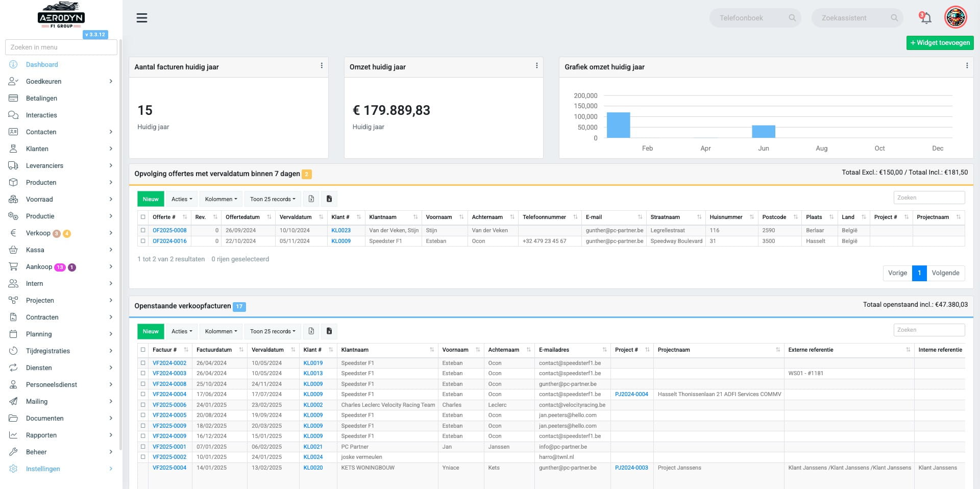Open customer link KL0023
The height and width of the screenshot is (489, 980).
[341, 230]
